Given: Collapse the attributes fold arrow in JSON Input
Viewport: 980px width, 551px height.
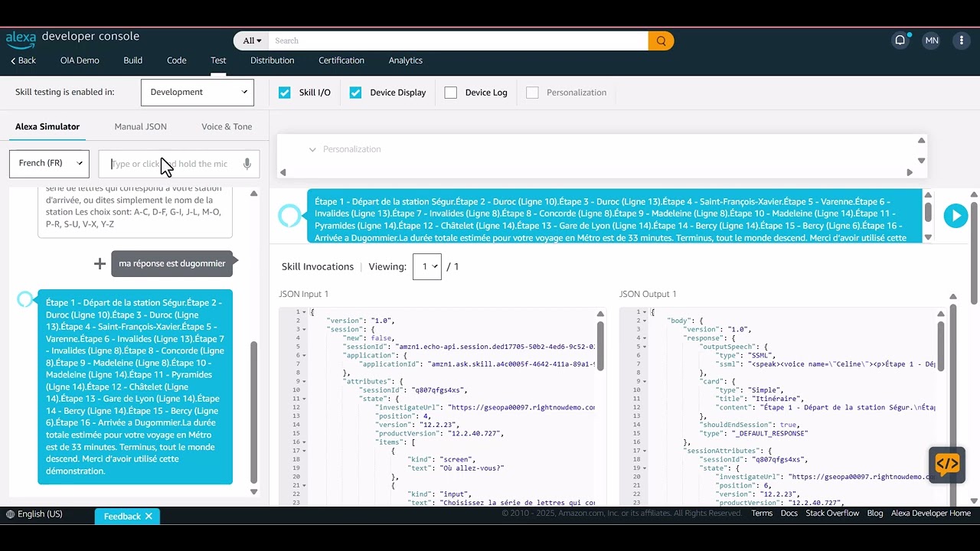Looking at the screenshot, I should (305, 381).
